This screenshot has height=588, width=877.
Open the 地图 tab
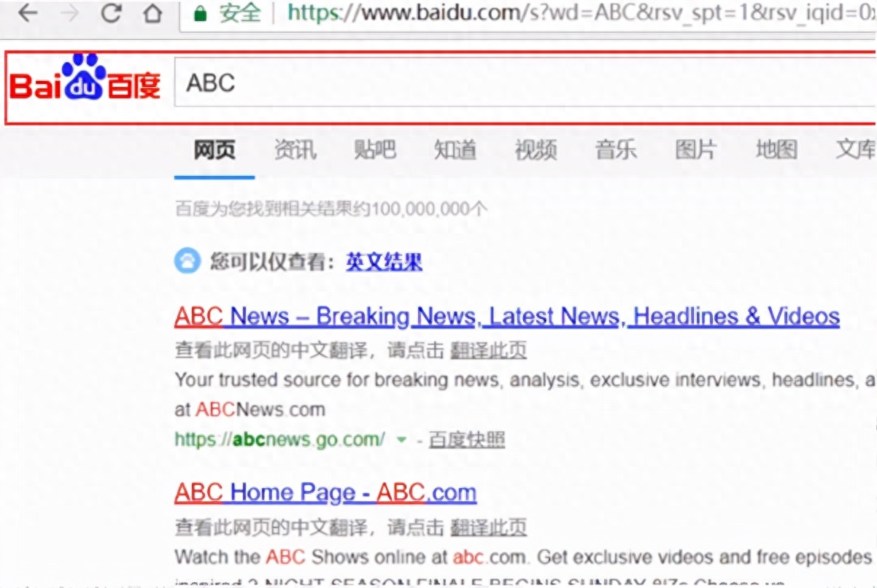pos(776,150)
